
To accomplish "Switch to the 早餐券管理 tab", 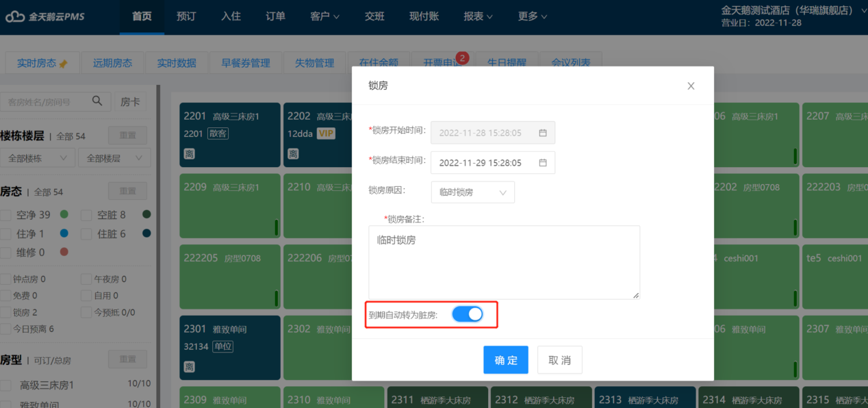I will [x=245, y=63].
